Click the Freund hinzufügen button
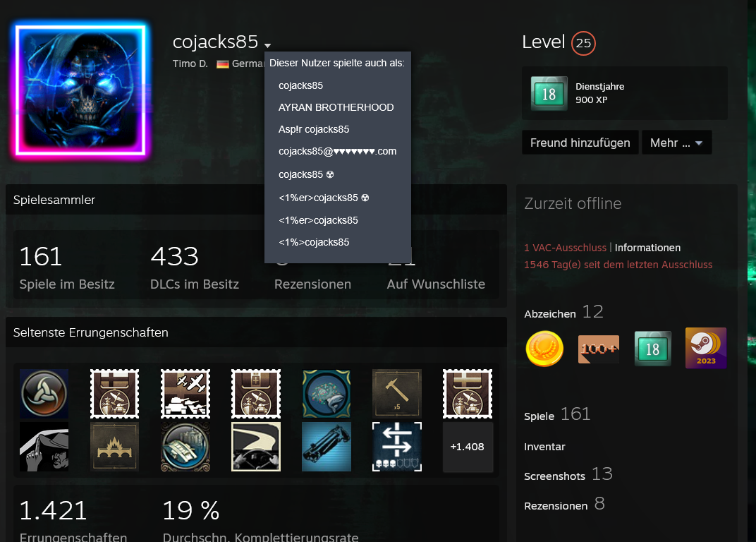 pos(580,143)
